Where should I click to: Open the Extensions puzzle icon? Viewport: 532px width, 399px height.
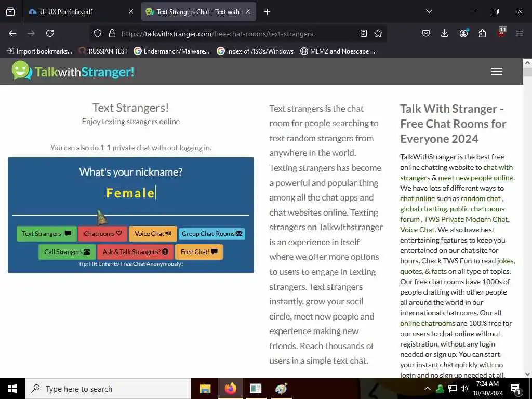pos(482,33)
